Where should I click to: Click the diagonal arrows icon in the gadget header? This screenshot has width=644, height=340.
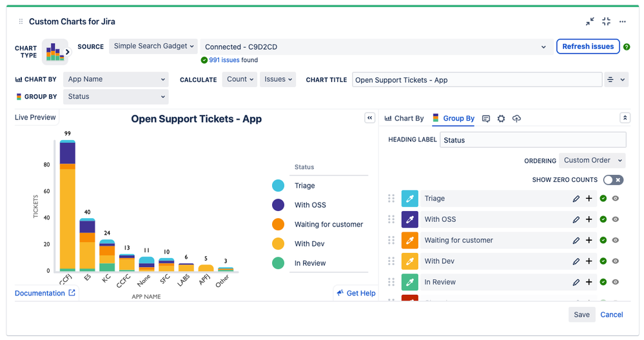[590, 21]
